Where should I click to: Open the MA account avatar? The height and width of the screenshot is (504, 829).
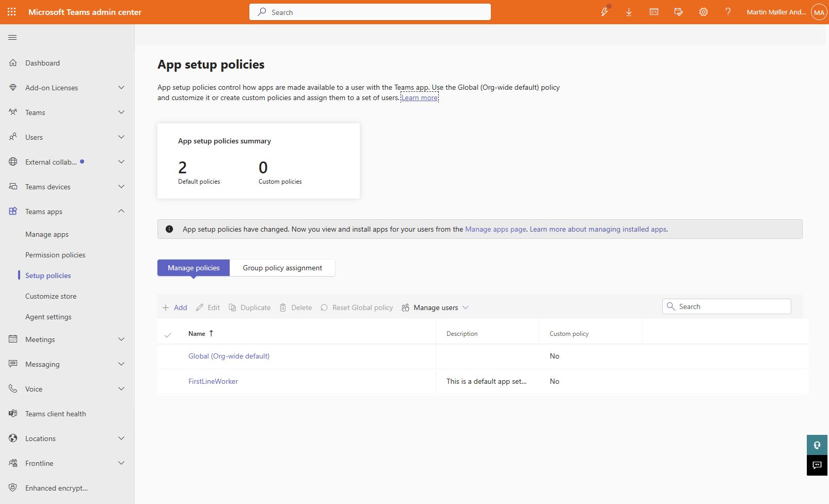point(819,12)
